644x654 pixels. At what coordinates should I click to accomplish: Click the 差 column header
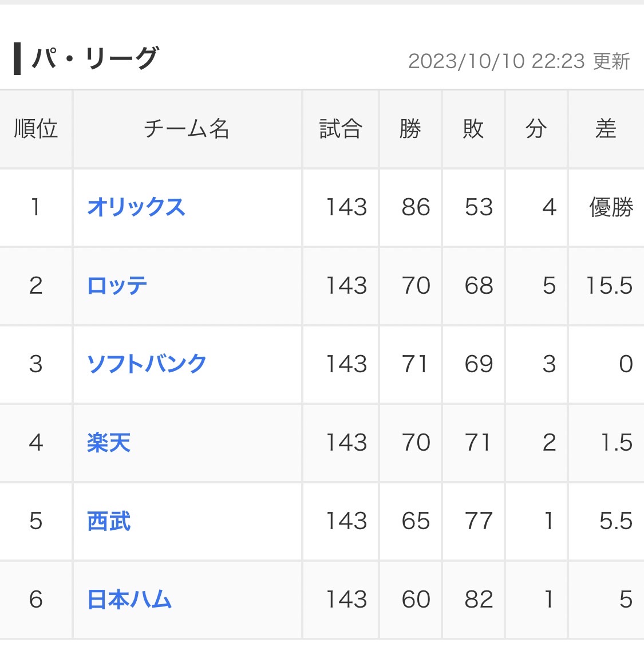click(606, 129)
